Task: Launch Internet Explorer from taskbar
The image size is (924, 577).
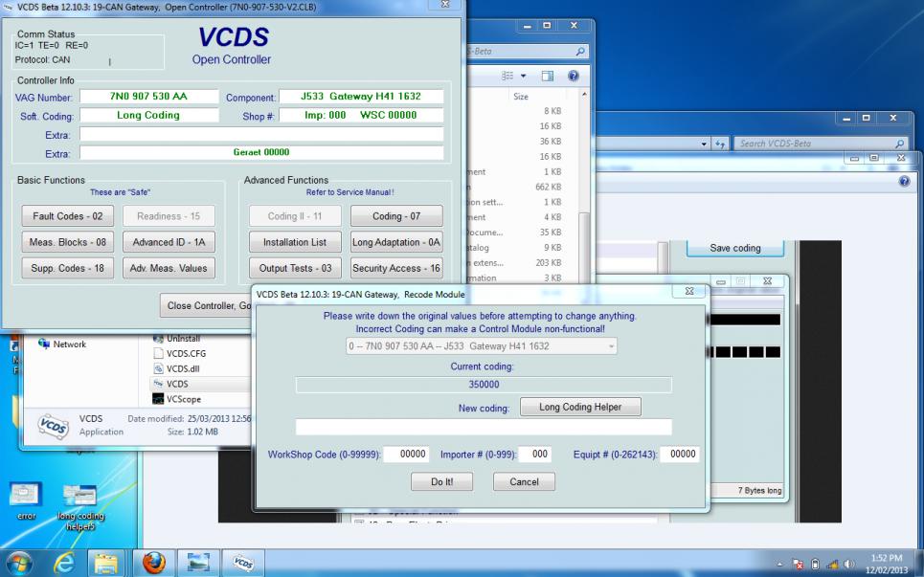Action: (63, 564)
